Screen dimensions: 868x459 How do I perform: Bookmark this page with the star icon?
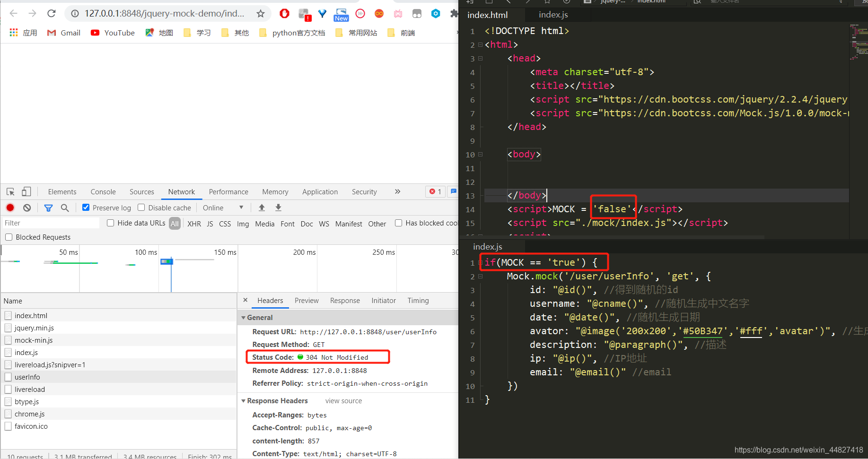(x=261, y=14)
